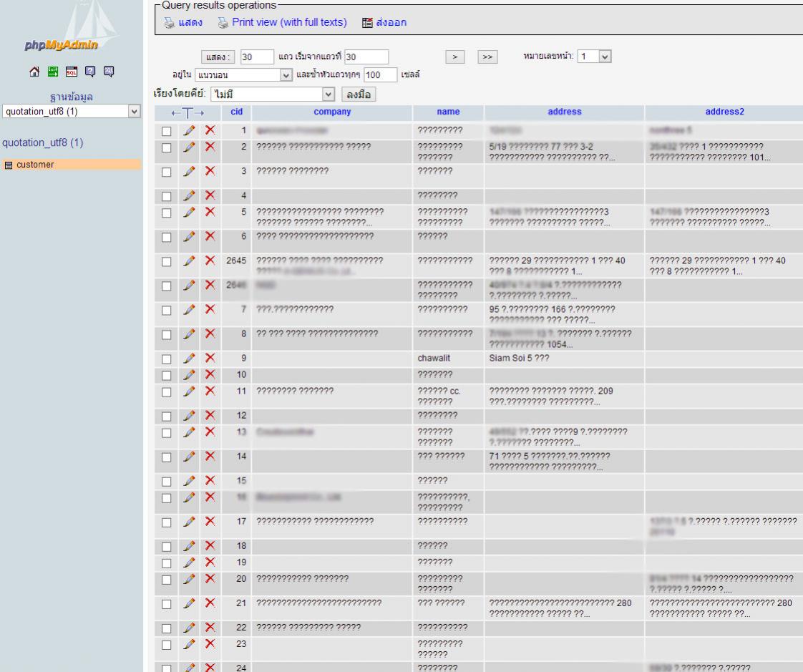803x672 pixels.
Task: Edit the chawalit row (cid 9) pencil
Action: (189, 359)
